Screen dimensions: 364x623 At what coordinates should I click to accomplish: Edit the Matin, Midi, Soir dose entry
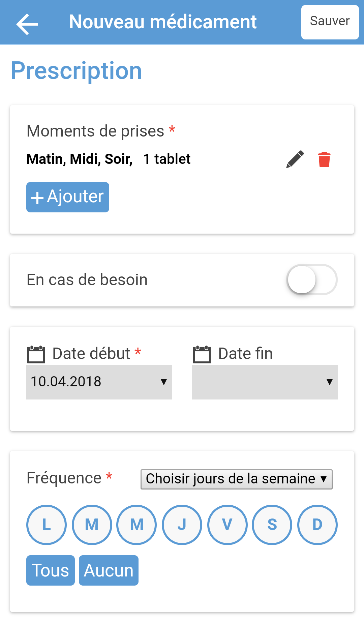point(295,159)
